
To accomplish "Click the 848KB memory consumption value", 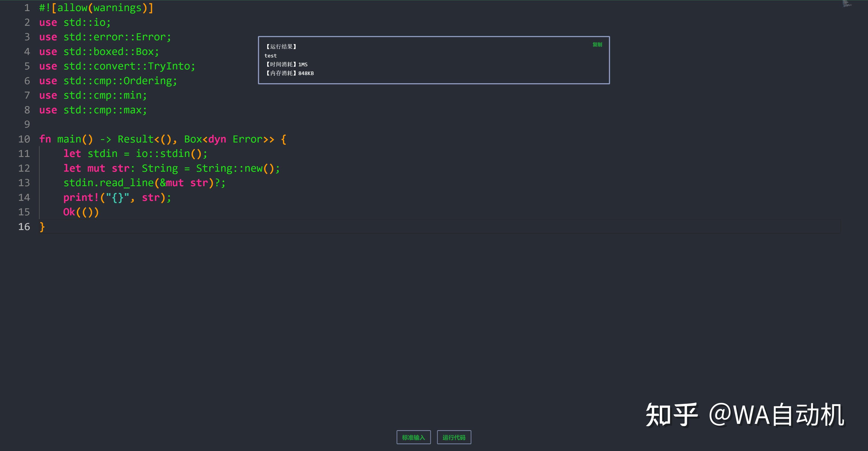I will pyautogui.click(x=306, y=73).
